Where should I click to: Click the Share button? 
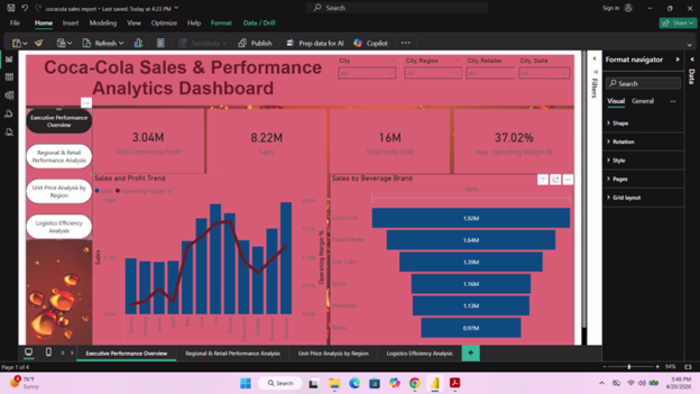(678, 23)
